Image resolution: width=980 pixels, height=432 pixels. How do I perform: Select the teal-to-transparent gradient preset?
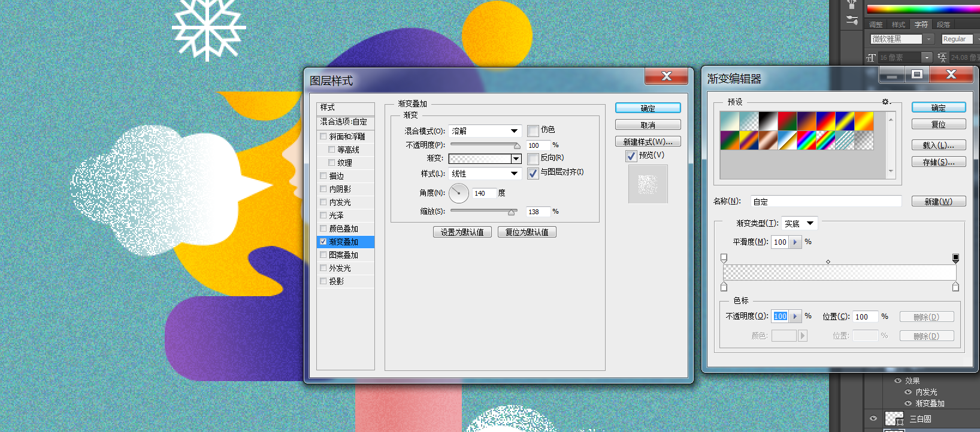(749, 121)
